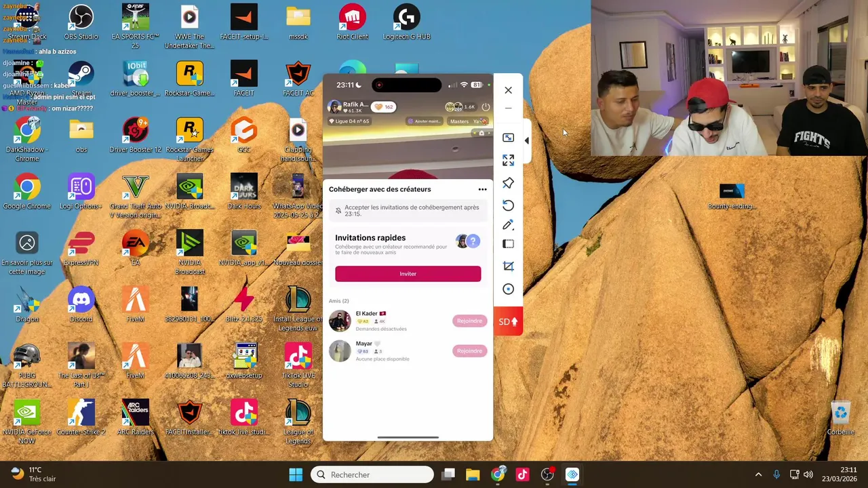Select the Driver Booster 12 desktop icon
The width and height of the screenshot is (868, 488).
tap(135, 136)
